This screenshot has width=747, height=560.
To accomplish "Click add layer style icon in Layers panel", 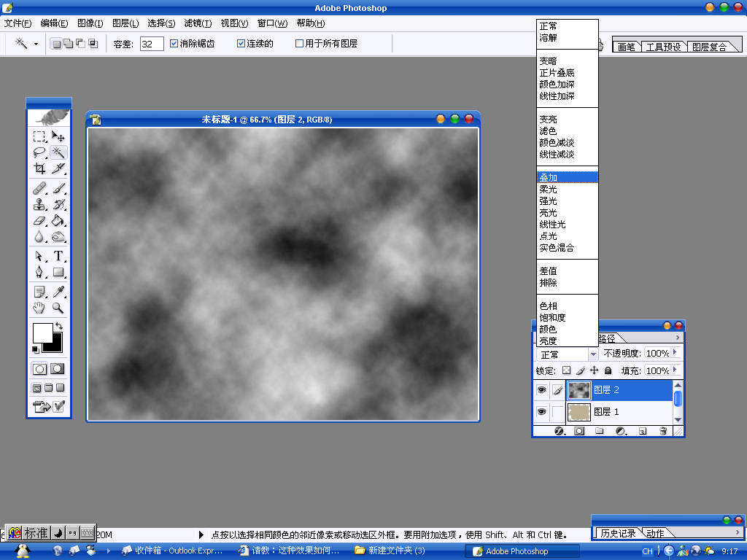I will [559, 431].
